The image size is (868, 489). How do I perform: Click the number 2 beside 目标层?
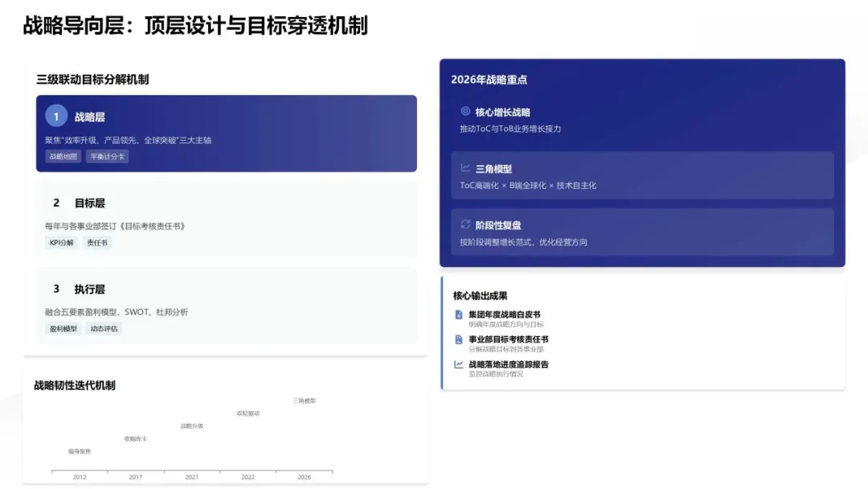[x=56, y=203]
